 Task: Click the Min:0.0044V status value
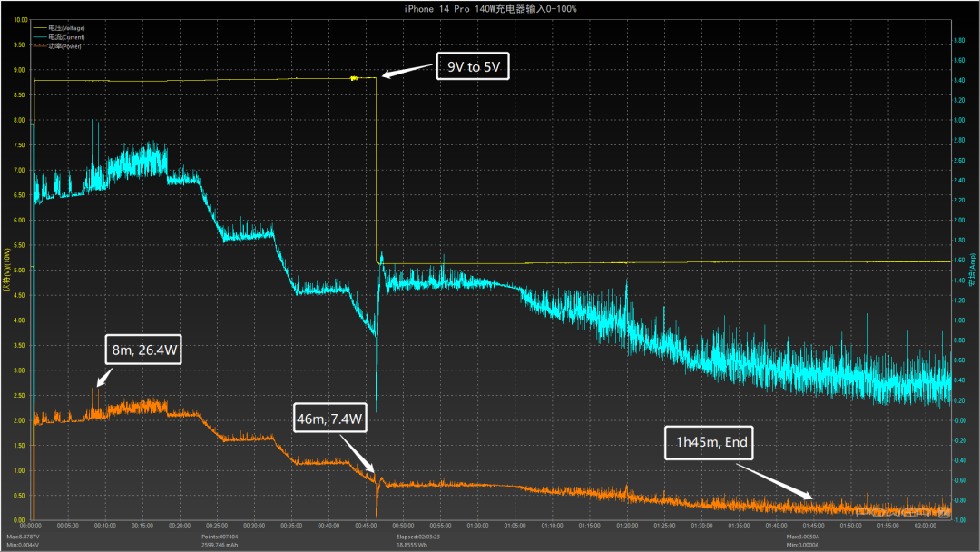coord(23,545)
